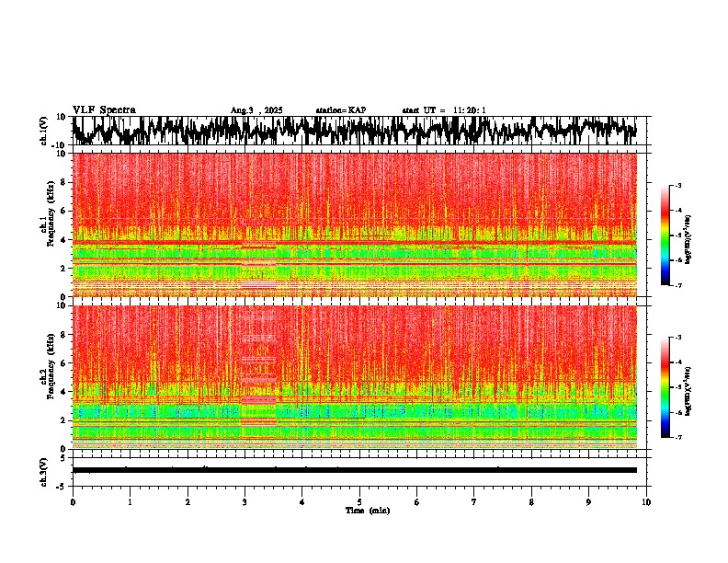Click the ch.2 colorbar log(PSD) unit label
This screenshot has width=728, height=563.
(688, 391)
